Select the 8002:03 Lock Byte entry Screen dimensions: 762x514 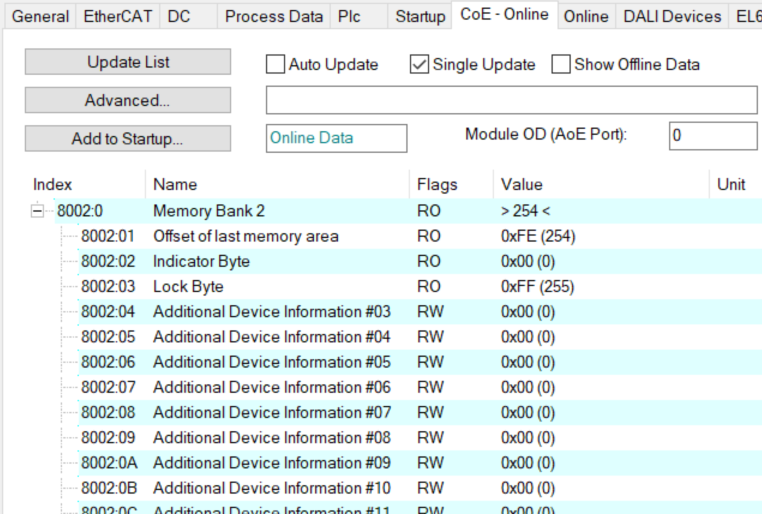(x=188, y=287)
